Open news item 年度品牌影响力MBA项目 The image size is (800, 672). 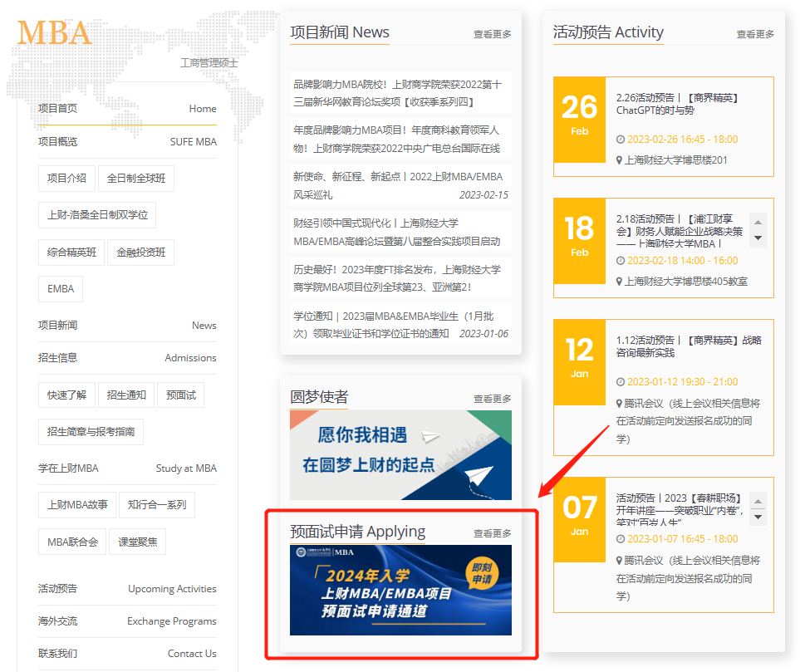[x=400, y=140]
